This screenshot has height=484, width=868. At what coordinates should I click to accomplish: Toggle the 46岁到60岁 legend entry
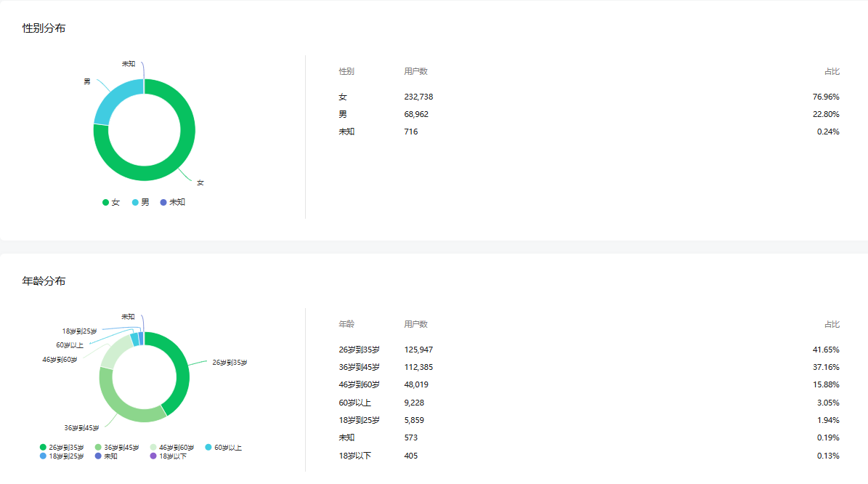[x=172, y=447]
